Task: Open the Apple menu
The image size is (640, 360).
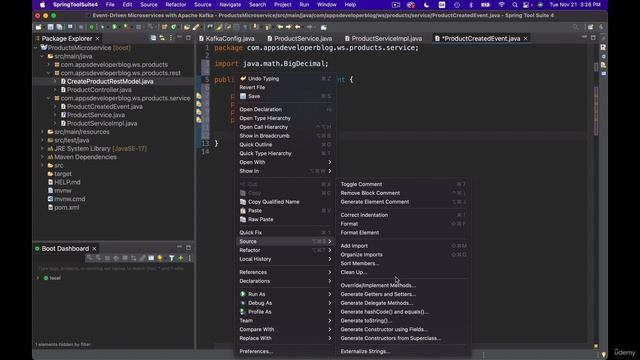Action: [42, 5]
